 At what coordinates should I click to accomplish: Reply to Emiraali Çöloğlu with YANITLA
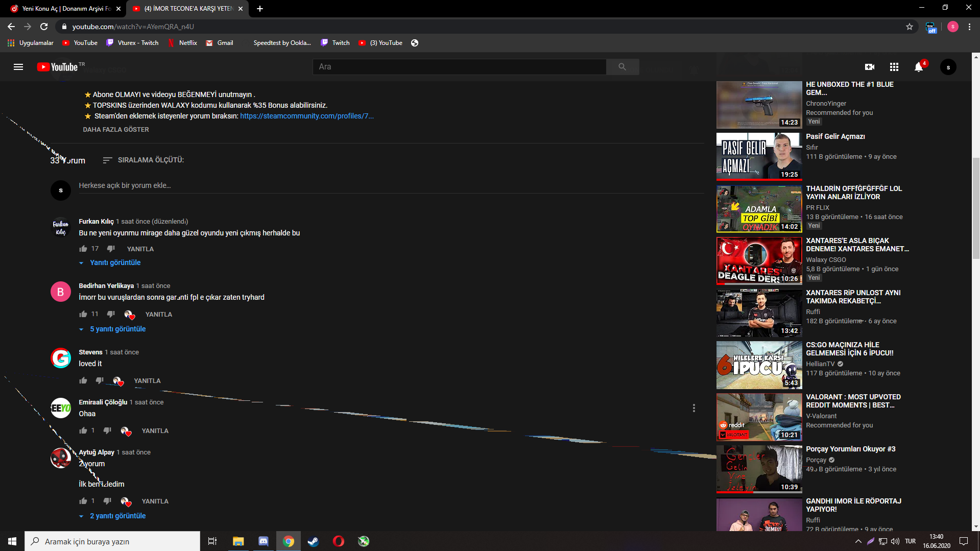click(x=155, y=430)
